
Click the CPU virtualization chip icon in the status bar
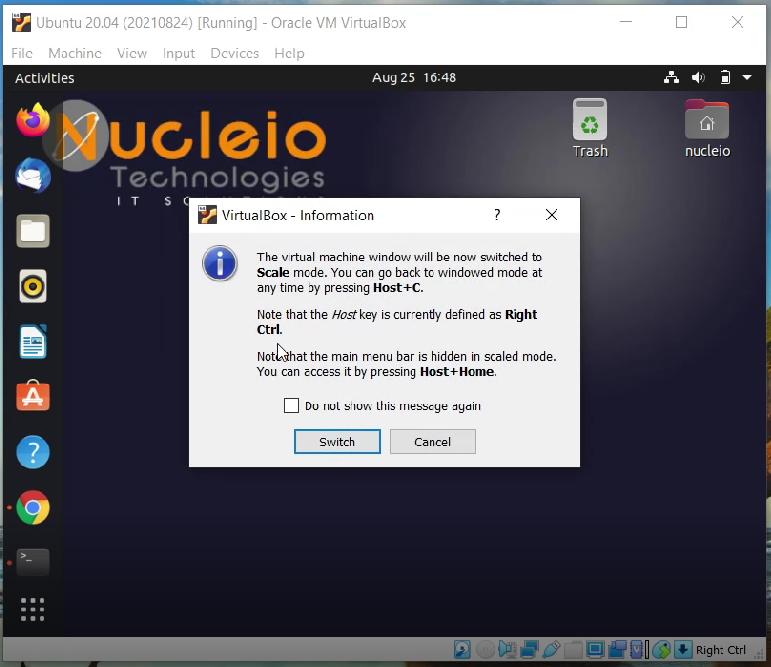(637, 649)
